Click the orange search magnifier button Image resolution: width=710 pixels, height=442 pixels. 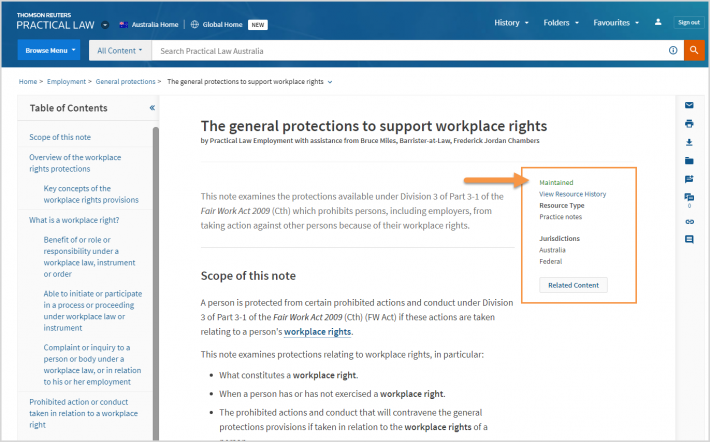[694, 50]
